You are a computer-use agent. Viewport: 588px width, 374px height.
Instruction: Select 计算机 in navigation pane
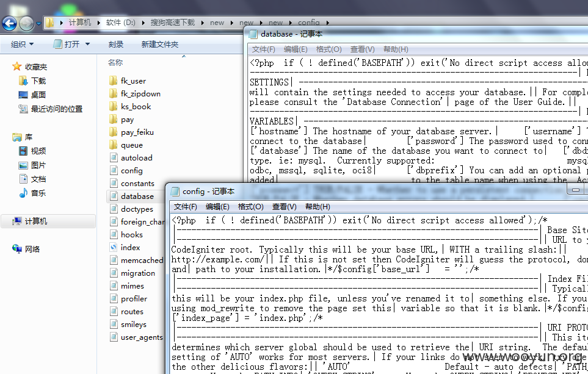[30, 221]
